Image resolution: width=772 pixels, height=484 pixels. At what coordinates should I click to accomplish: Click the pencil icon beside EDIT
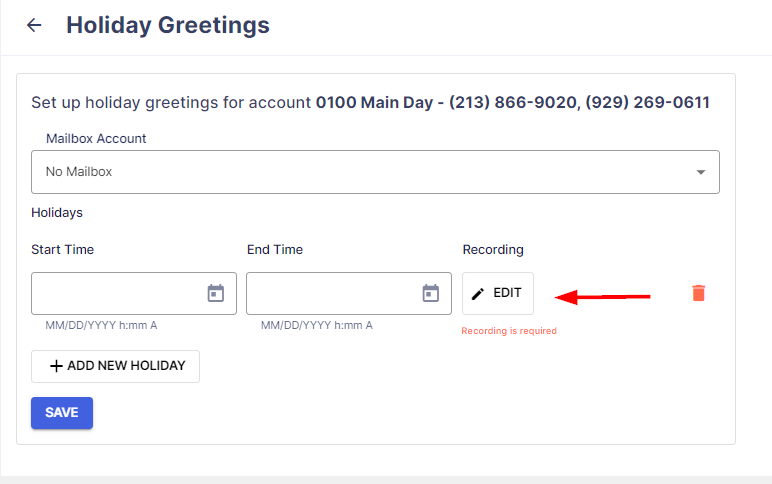point(478,294)
